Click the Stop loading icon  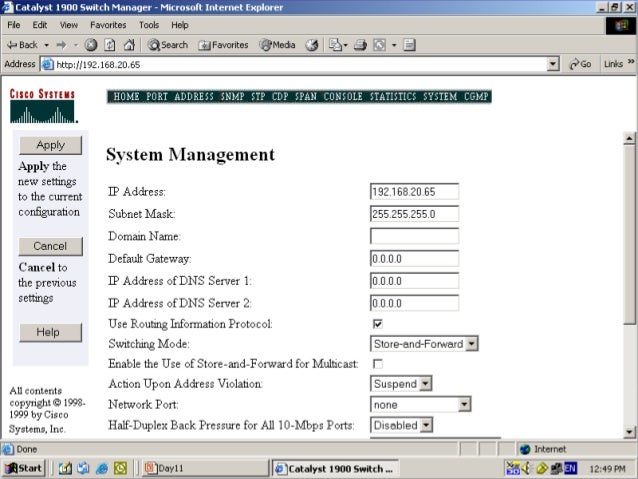coord(91,45)
